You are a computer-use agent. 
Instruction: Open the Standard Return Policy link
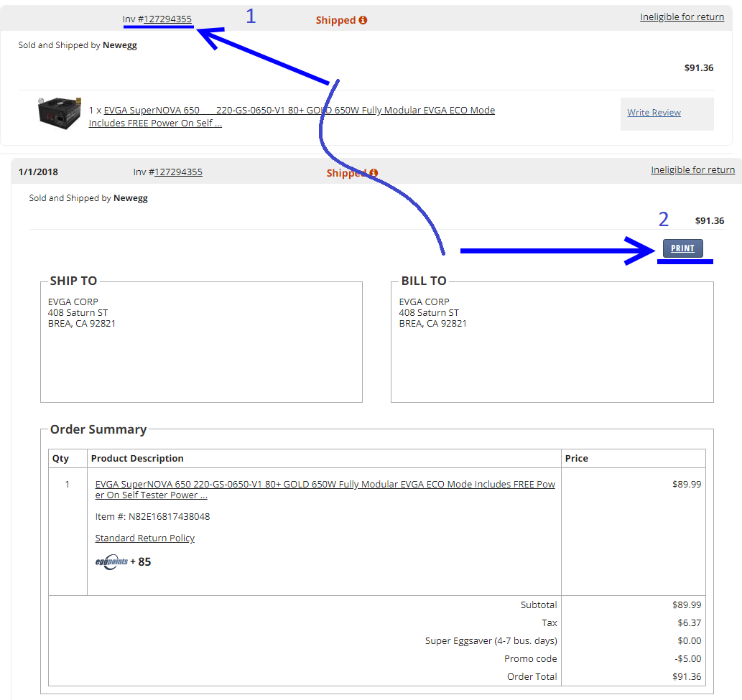[145, 538]
